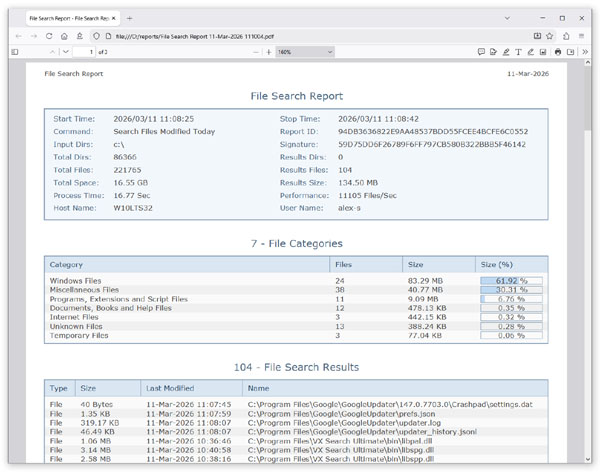The width and height of the screenshot is (600, 472).
Task: Click the libpal.dll file path
Action: click(340, 441)
